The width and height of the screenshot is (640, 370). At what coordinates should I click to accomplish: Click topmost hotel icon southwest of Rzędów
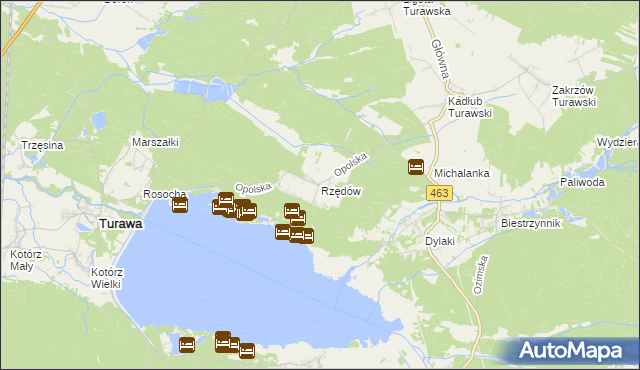[291, 211]
